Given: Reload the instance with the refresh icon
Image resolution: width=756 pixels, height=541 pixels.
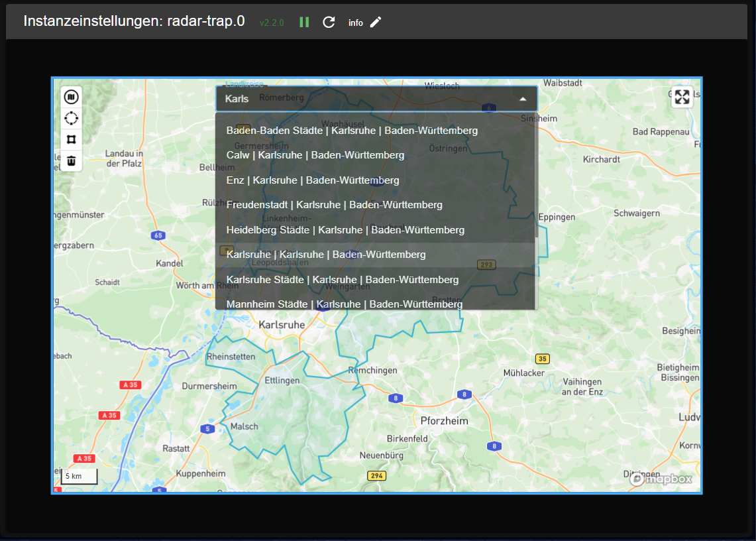Looking at the screenshot, I should [x=329, y=22].
